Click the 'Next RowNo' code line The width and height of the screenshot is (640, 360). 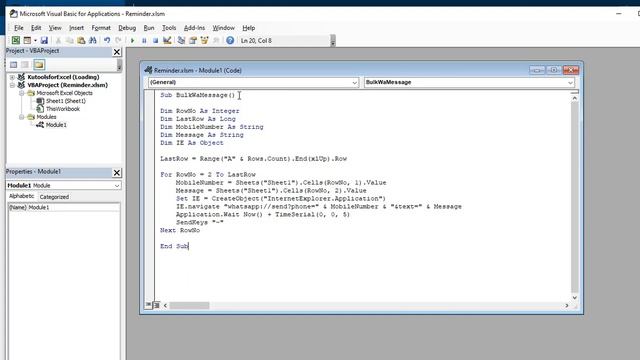[x=180, y=230]
